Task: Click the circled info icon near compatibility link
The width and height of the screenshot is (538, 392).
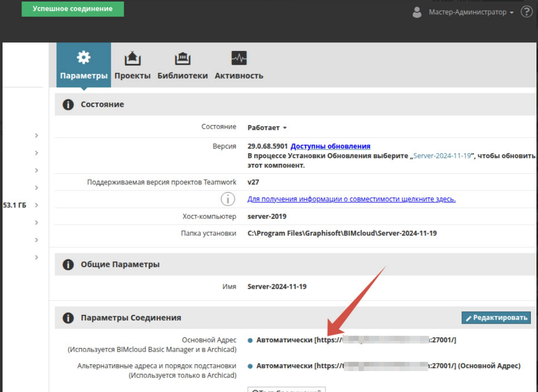Action: point(227,199)
